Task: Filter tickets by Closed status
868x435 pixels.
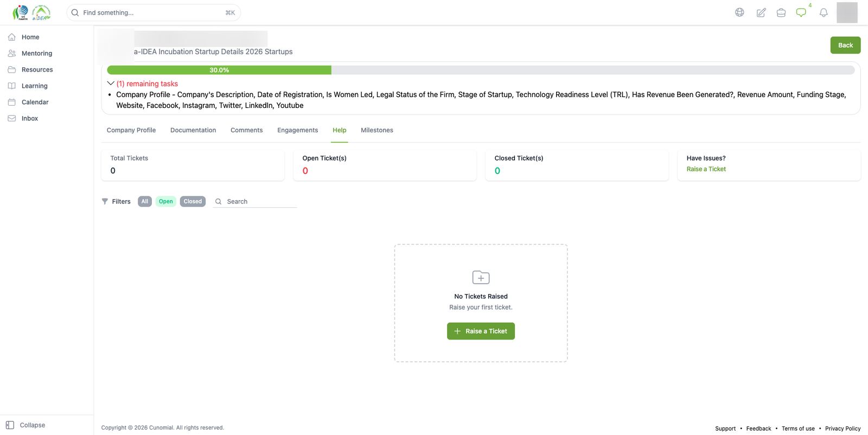Action: tap(193, 201)
